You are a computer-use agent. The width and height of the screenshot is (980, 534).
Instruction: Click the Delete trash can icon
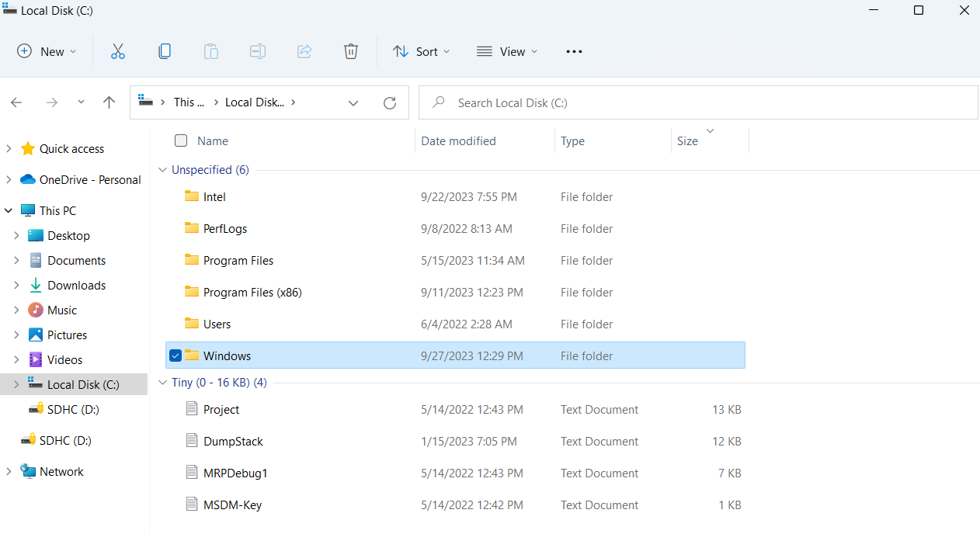pyautogui.click(x=351, y=51)
